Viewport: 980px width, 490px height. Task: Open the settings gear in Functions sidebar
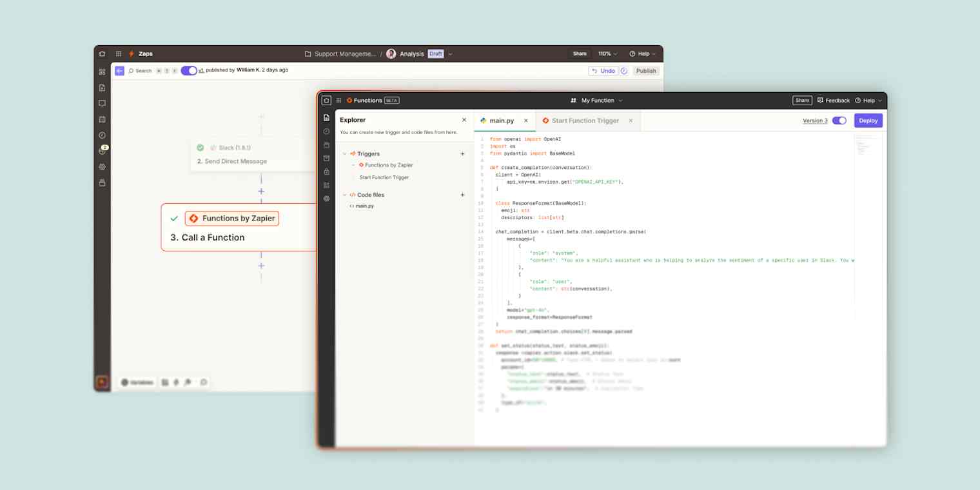click(x=326, y=199)
